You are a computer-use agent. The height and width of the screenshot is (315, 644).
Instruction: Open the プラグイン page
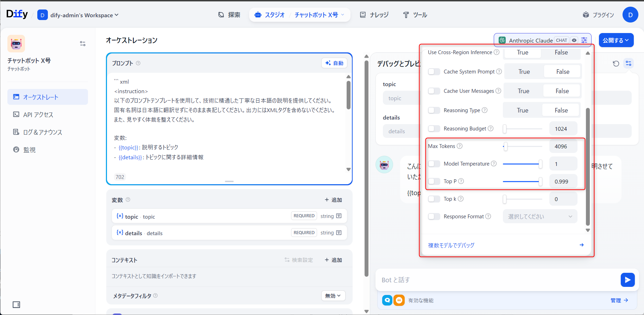598,15
